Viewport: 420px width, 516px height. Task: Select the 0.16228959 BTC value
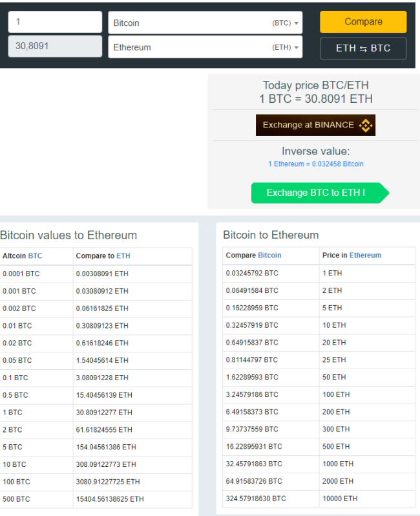pos(252,308)
